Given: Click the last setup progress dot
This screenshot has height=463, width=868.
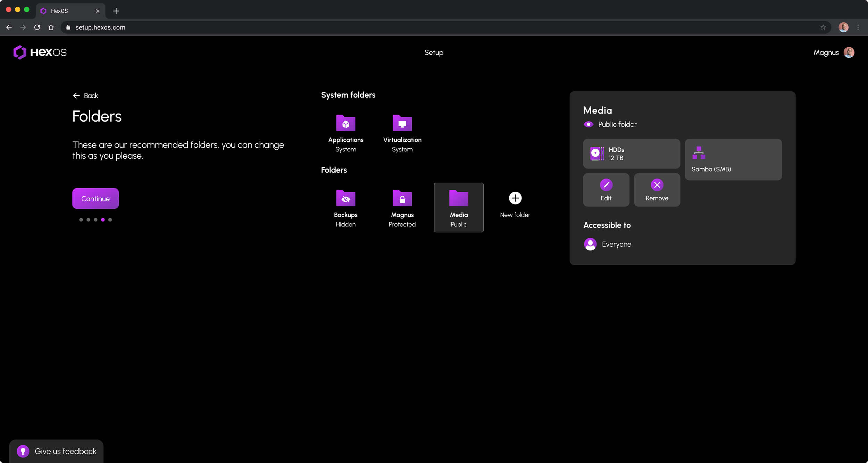Looking at the screenshot, I should point(110,220).
